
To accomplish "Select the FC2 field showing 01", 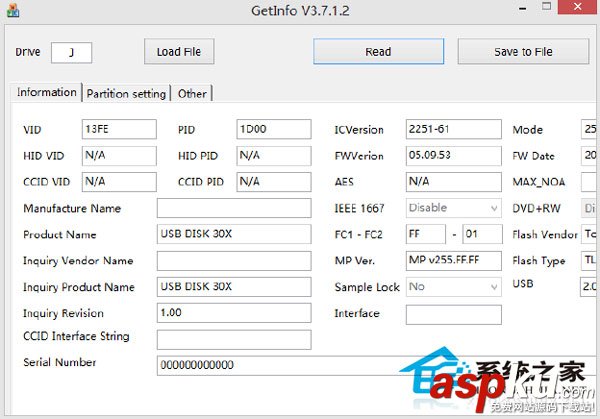I will tap(482, 234).
